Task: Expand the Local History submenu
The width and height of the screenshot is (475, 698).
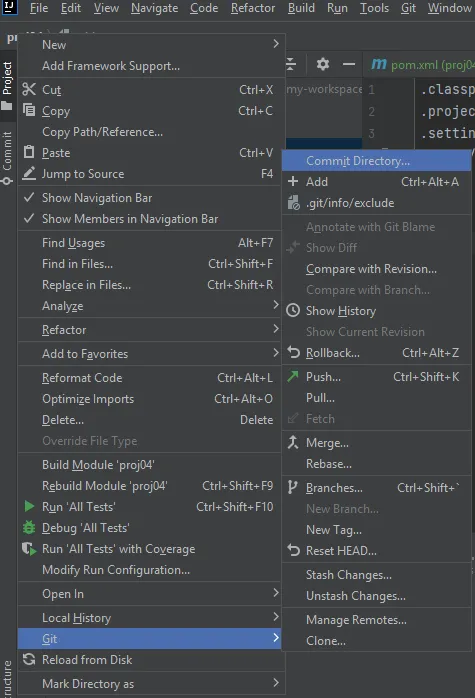Action: click(149, 617)
